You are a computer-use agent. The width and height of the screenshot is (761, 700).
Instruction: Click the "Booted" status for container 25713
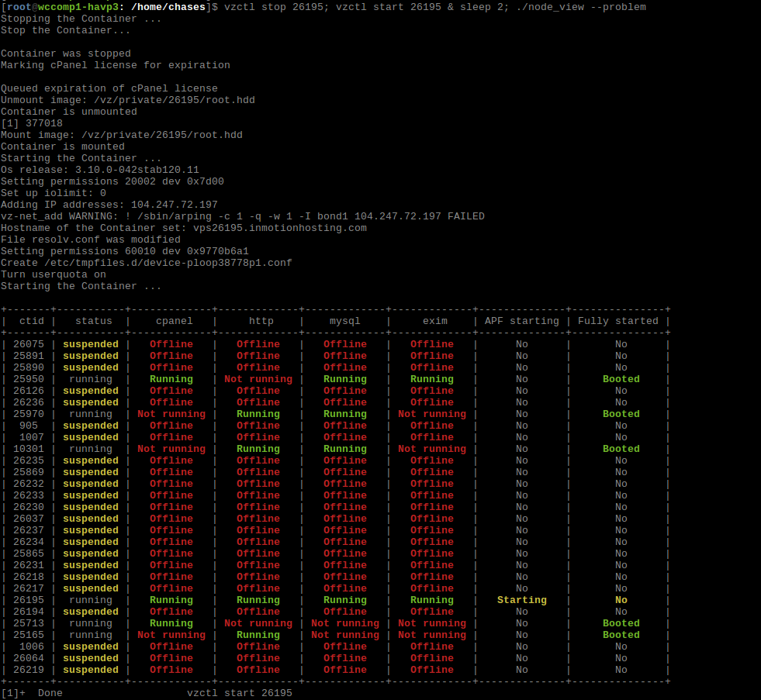point(621,623)
